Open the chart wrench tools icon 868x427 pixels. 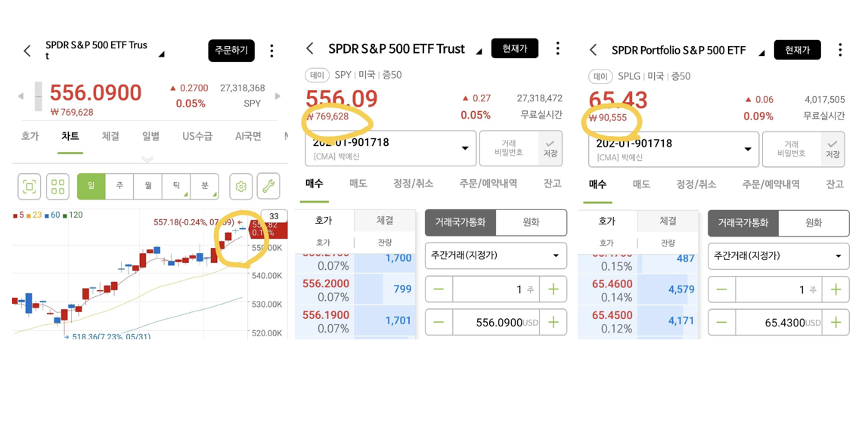click(x=268, y=187)
